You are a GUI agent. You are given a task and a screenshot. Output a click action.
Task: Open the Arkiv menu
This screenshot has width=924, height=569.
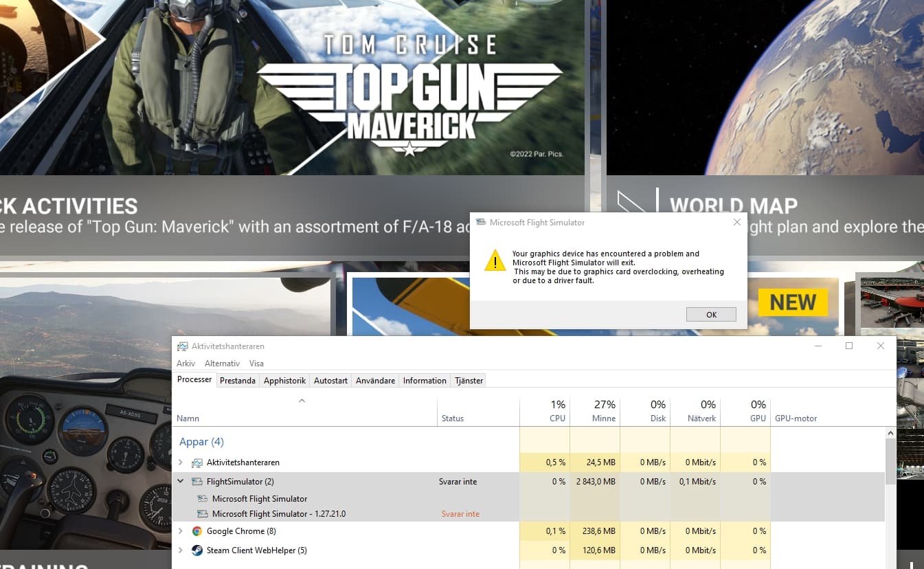pyautogui.click(x=185, y=364)
